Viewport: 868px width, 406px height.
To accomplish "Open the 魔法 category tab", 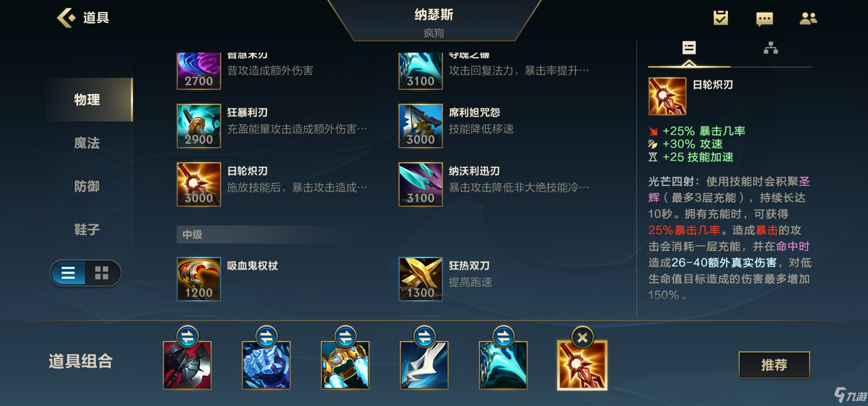I will (x=87, y=143).
